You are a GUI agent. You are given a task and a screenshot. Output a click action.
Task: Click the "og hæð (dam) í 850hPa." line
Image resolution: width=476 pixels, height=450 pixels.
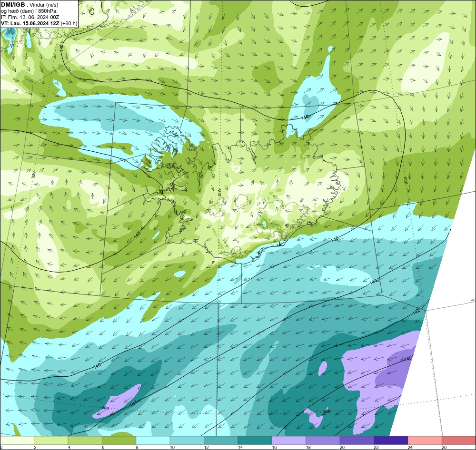tap(29, 11)
